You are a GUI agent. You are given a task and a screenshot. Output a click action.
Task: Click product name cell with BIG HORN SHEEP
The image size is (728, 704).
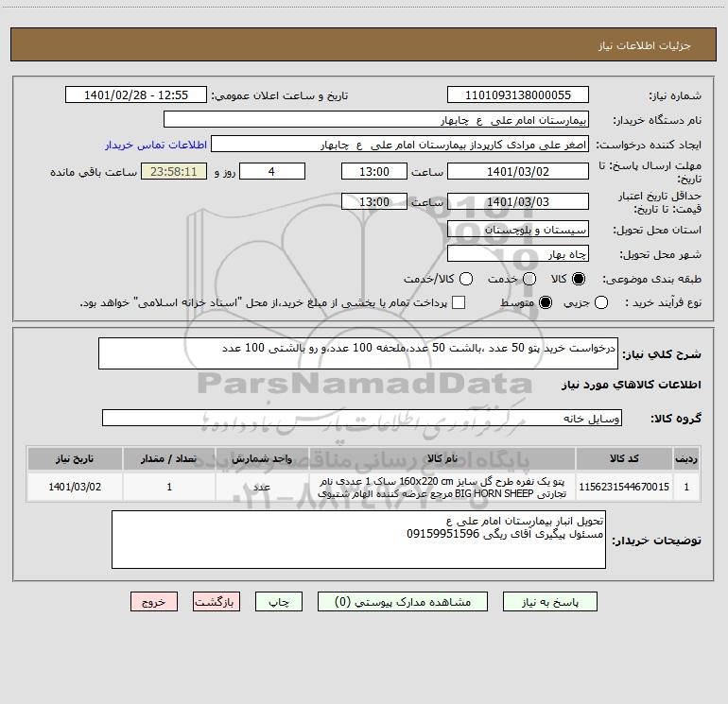point(442,487)
